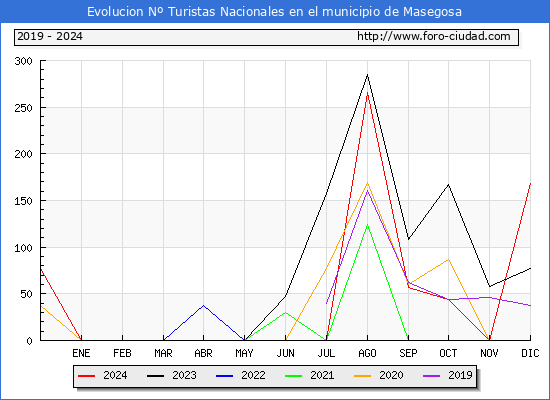550x400 pixels.
Task: Select the 2020 legend label
Action: pos(391,375)
